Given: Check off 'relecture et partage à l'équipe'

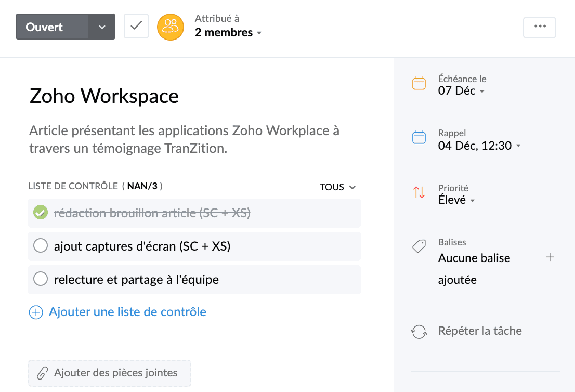Looking at the screenshot, I should pos(41,279).
